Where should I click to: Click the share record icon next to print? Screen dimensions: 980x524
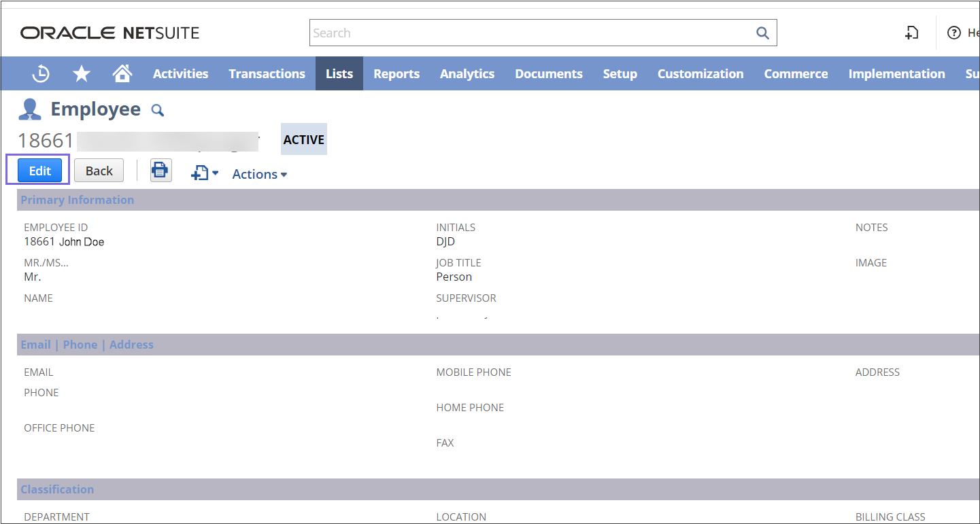[201, 173]
